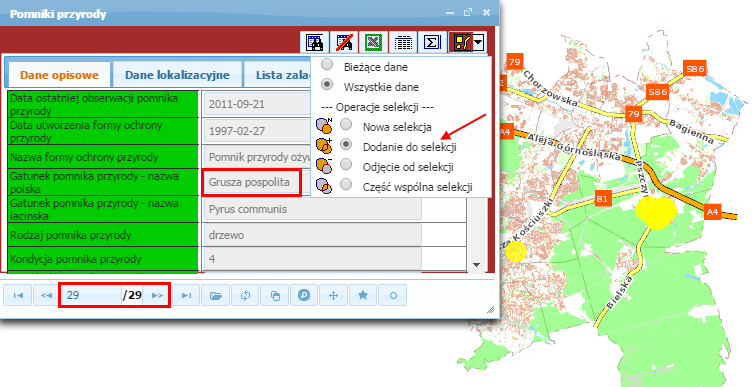
Task: Switch to the Dane lokalizacyjne tab
Action: tap(177, 75)
